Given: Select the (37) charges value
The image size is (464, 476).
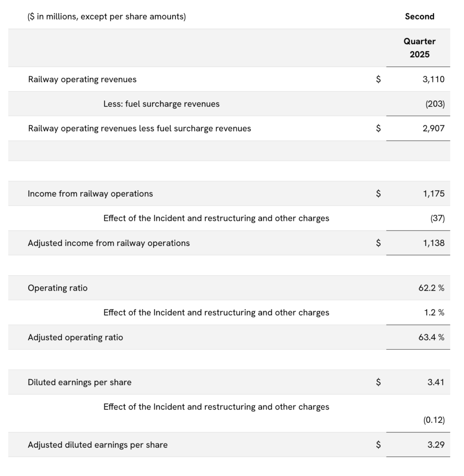Looking at the screenshot, I should point(437,218).
